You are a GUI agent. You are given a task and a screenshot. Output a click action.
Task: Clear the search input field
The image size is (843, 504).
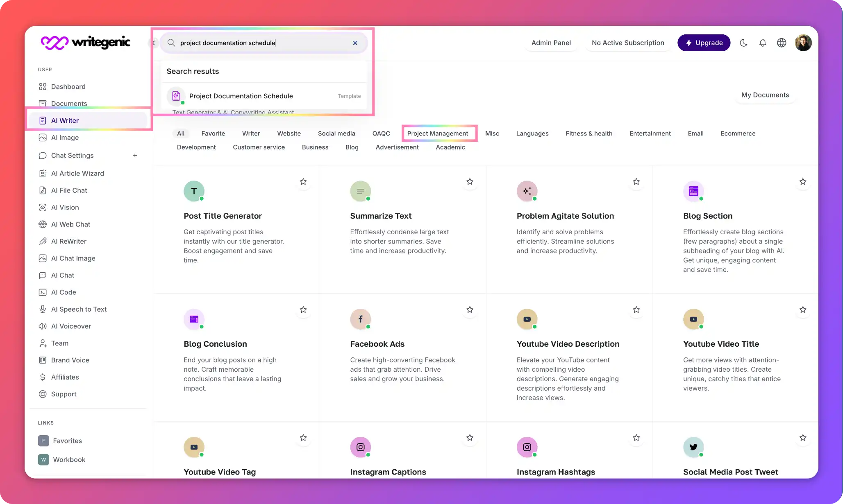click(355, 43)
